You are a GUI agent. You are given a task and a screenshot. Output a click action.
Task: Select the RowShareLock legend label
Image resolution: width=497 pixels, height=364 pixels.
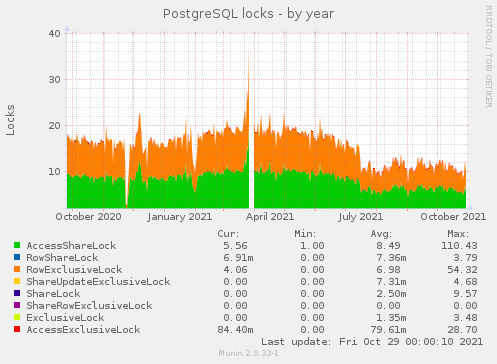click(62, 258)
